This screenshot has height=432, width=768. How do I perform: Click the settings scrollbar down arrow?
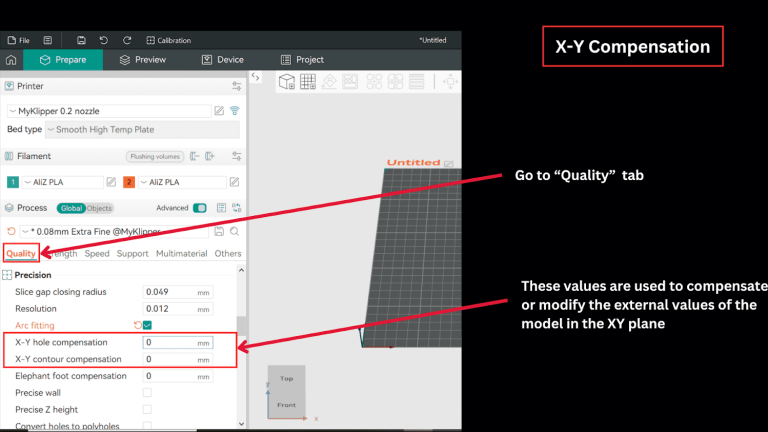point(241,424)
